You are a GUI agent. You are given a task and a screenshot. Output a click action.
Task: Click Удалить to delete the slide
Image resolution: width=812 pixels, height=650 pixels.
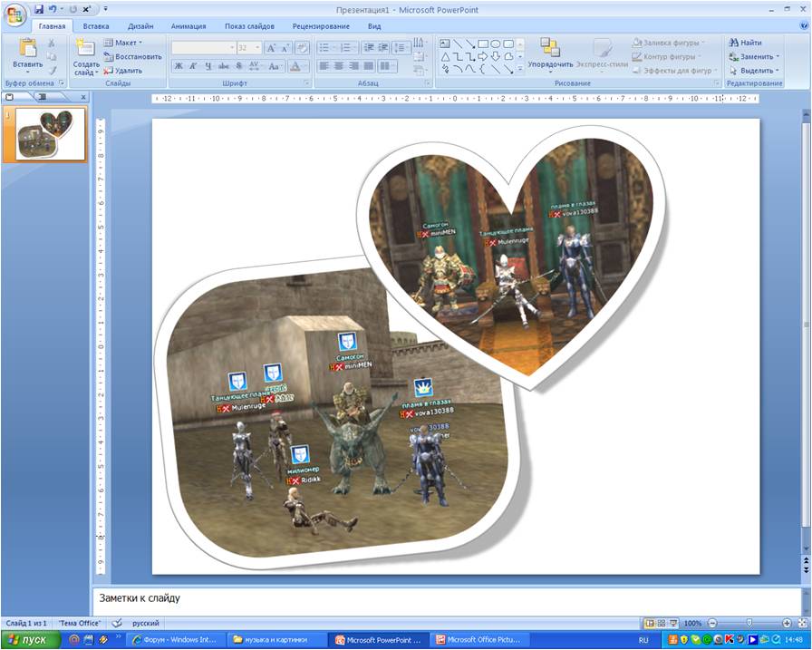123,71
